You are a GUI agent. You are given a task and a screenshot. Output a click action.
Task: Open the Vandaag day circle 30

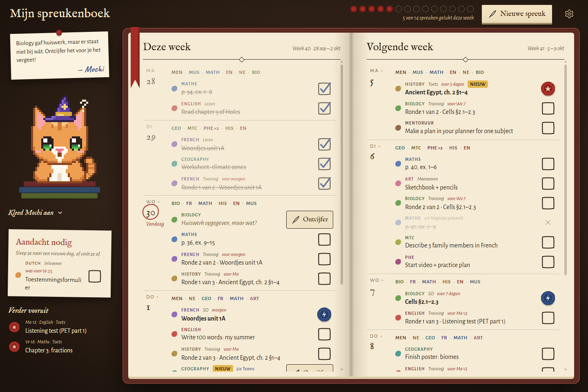pyautogui.click(x=151, y=212)
